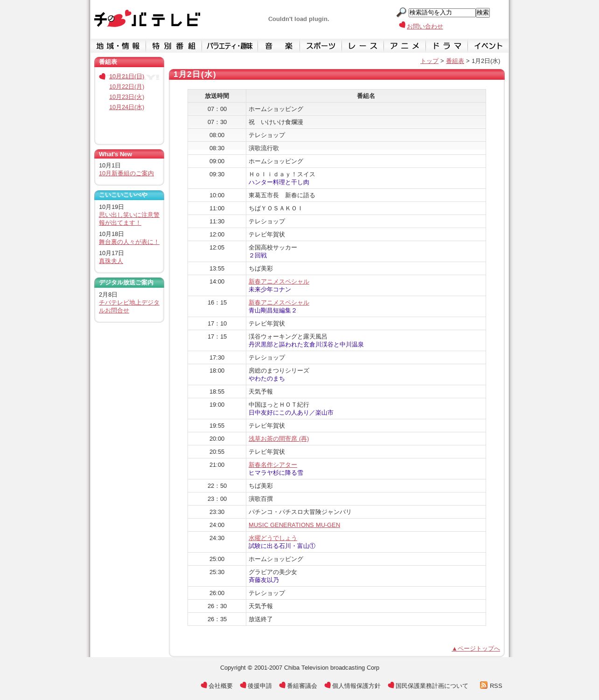Screen dimensions: 599x700
Task: Click heart icon beside 10月21日(日)
Action: coord(103,76)
